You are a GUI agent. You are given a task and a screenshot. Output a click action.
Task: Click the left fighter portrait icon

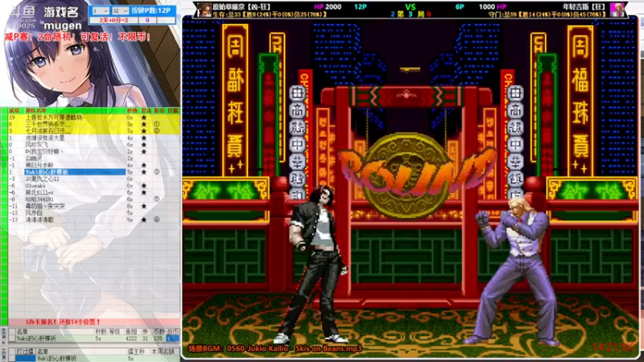[x=204, y=10]
